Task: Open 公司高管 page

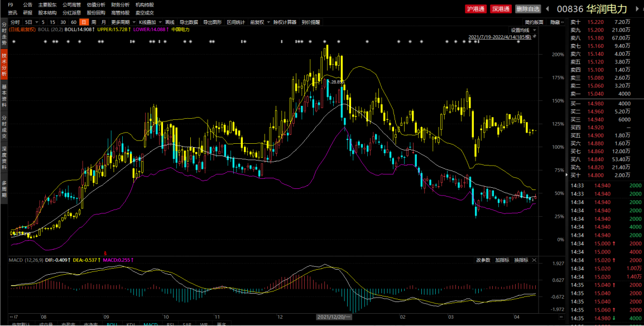Action: coord(71,4)
